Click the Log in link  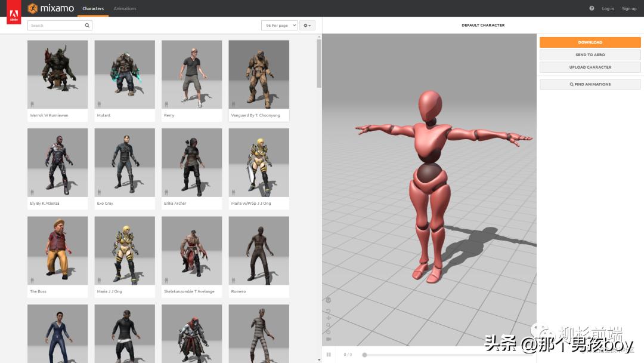click(608, 8)
